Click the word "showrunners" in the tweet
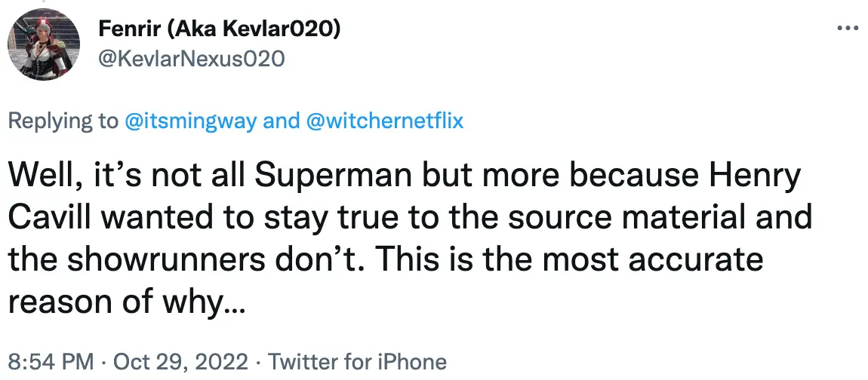 coord(168,259)
